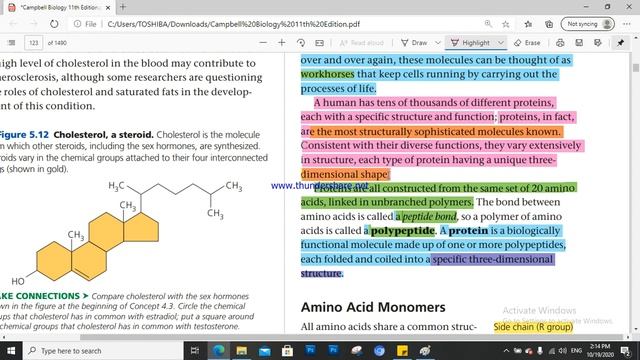
Task: Click the zoom out minus icon
Action: (263, 43)
